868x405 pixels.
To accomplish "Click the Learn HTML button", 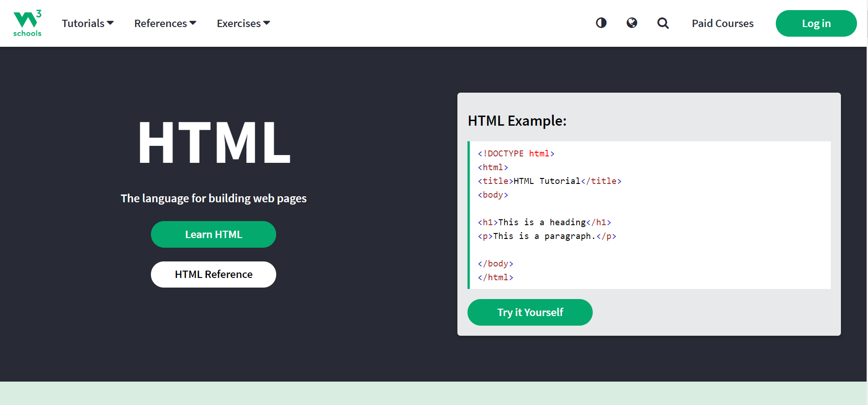I will pyautogui.click(x=213, y=234).
